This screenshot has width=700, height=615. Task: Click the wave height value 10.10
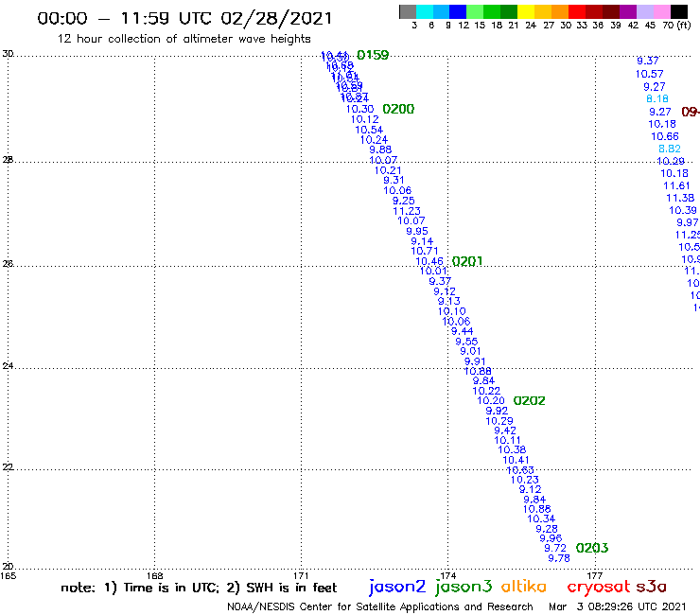tap(452, 311)
